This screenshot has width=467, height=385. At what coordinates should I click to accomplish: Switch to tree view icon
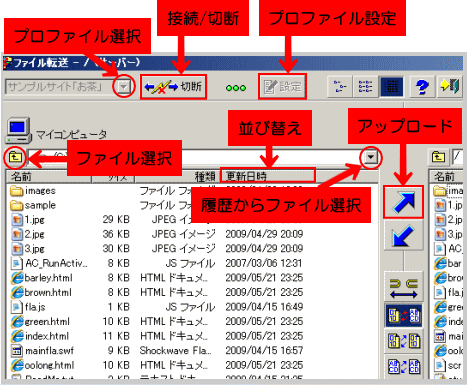coord(340,87)
